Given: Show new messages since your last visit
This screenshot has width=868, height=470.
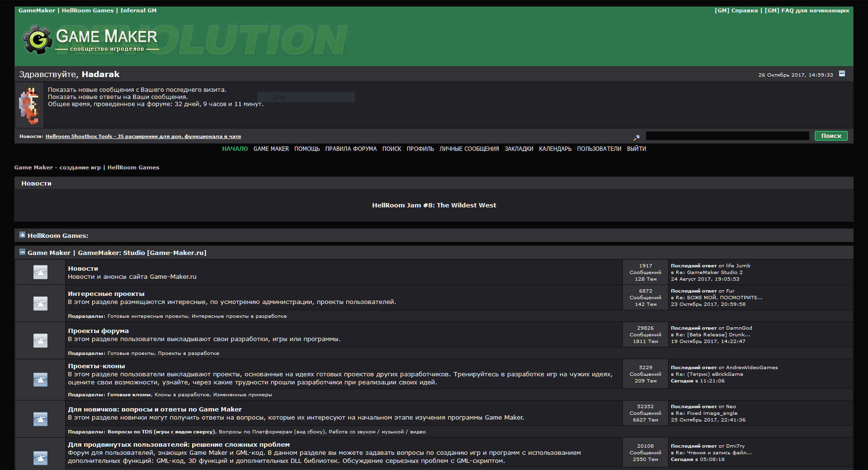Looking at the screenshot, I should tap(137, 89).
